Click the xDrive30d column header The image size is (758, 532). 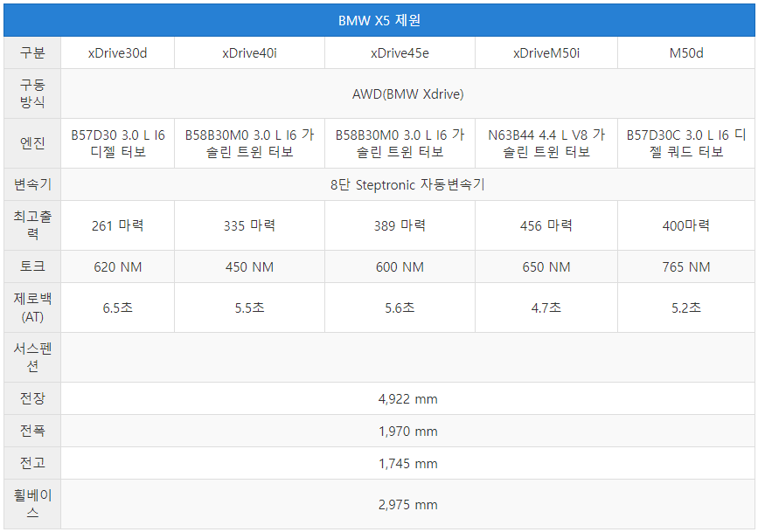tap(117, 52)
